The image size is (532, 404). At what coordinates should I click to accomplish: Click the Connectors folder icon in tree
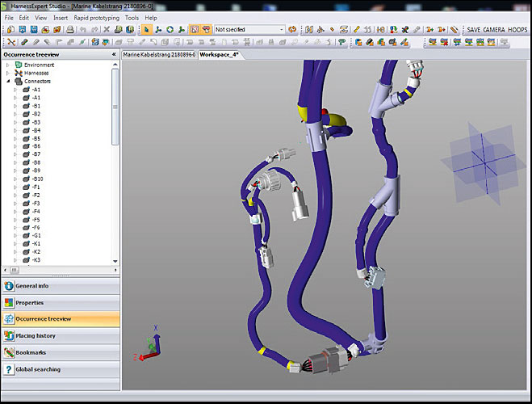(x=19, y=81)
